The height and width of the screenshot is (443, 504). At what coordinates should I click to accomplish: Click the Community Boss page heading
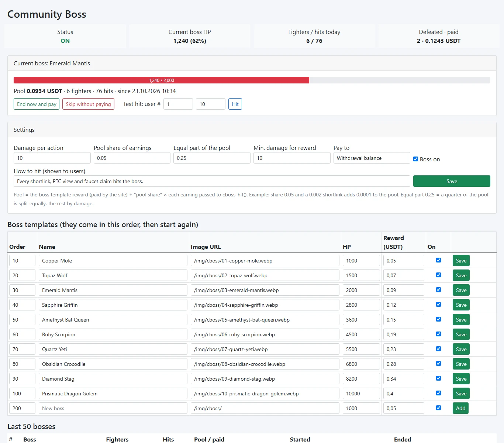tap(47, 14)
